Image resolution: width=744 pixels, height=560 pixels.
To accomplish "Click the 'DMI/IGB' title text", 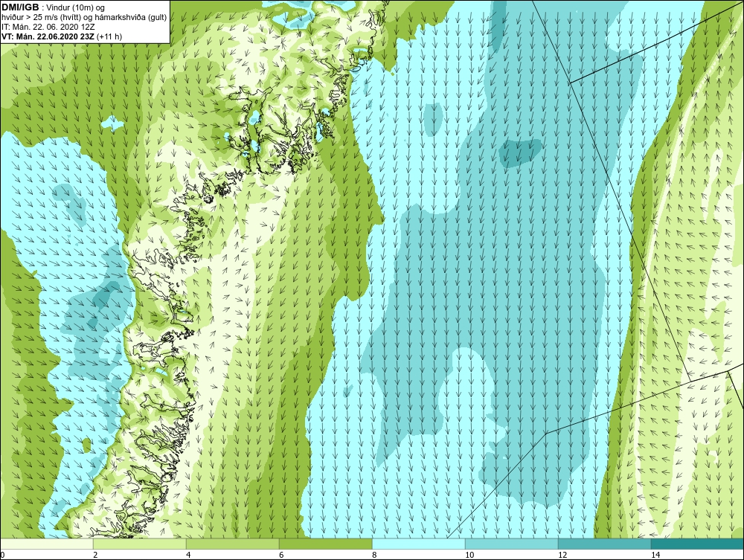I will [x=20, y=7].
